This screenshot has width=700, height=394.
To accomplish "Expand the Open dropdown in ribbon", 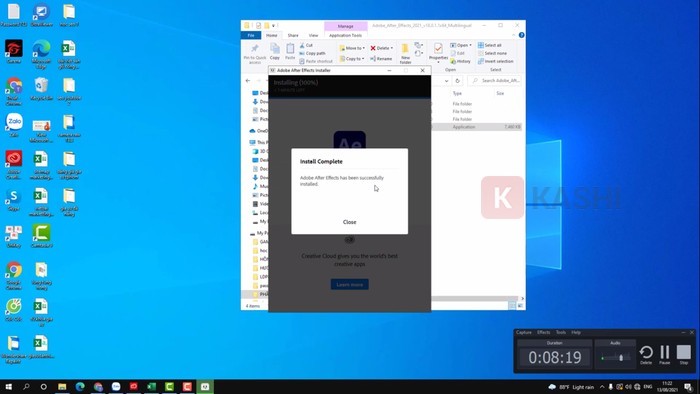I will pos(461,45).
